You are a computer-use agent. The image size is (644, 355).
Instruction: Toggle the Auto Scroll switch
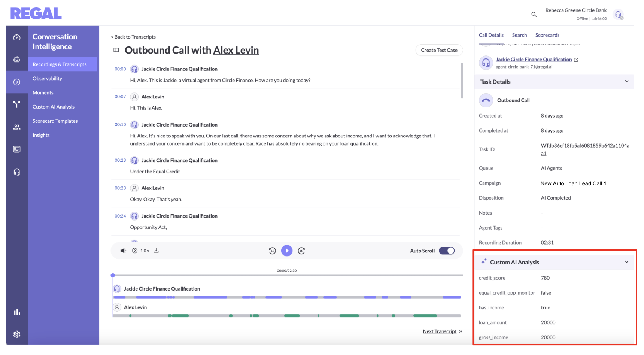tap(447, 251)
